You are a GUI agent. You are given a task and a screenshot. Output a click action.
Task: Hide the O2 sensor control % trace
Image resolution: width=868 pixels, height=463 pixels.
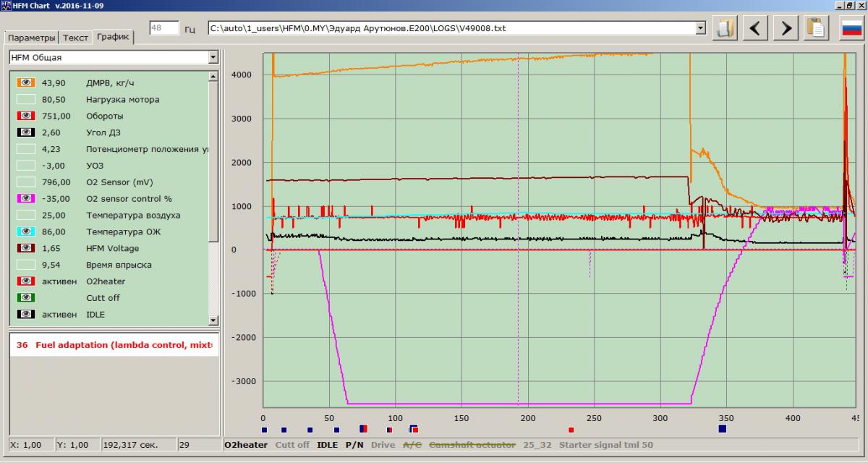tap(26, 199)
